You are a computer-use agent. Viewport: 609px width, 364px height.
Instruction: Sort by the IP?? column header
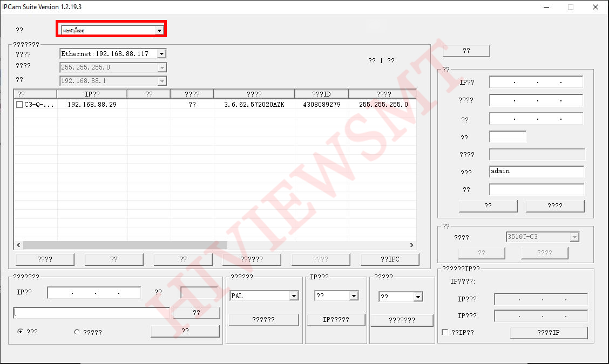tap(92, 94)
